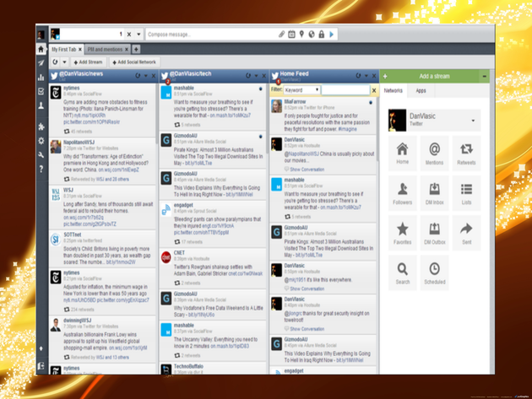Viewport: 532px width, 399px height.
Task: Open the App Directory puzzle icon
Action: click(41, 127)
